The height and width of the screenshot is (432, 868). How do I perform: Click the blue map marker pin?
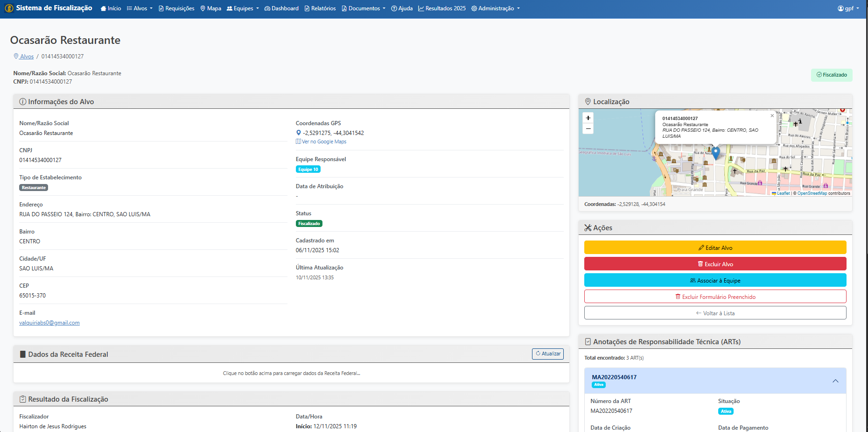(715, 153)
